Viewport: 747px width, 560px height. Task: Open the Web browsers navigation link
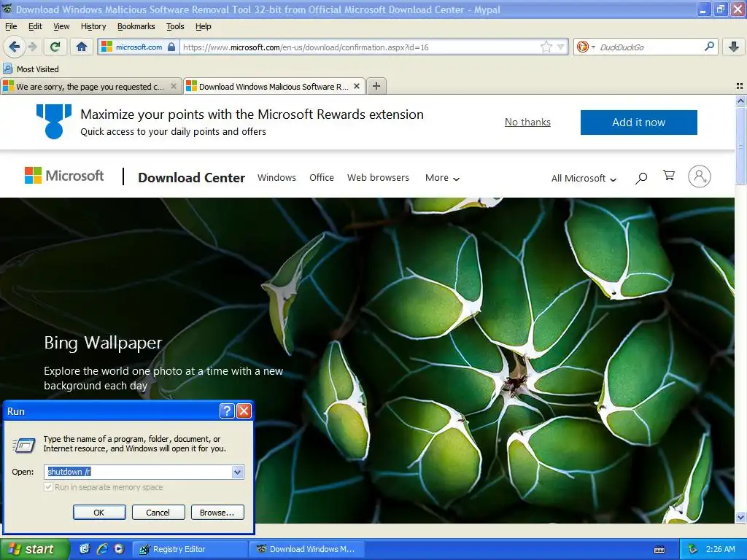378,177
